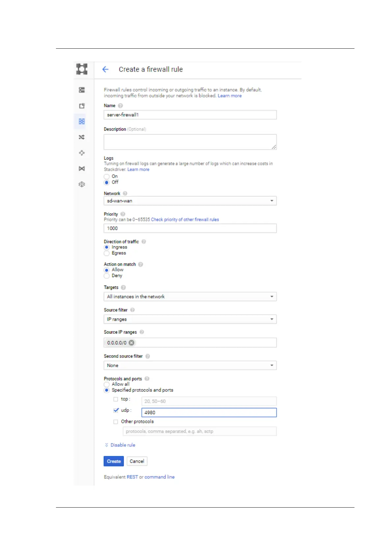Select the firewall rules icon in the sidebar
The width and height of the screenshot is (392, 554).
[x=82, y=121]
